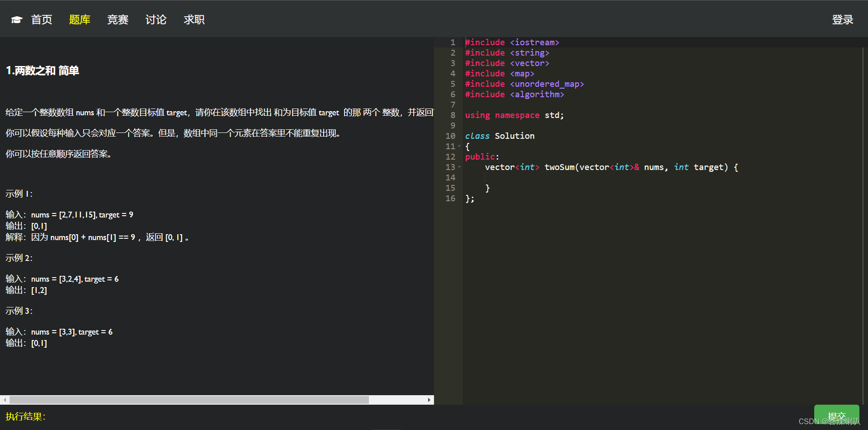868x430 pixels.
Task: Collapse the code fold arrow at line 11
Action: click(x=459, y=146)
